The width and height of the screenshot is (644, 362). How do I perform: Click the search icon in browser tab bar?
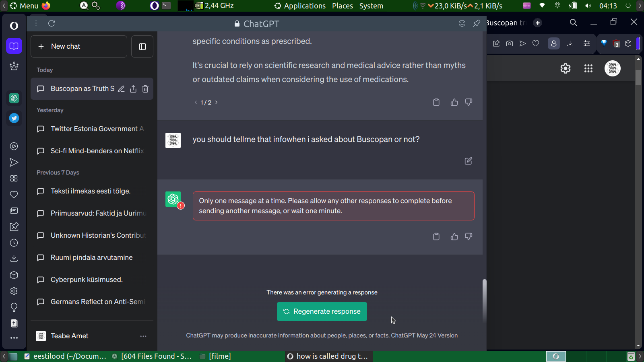(574, 23)
